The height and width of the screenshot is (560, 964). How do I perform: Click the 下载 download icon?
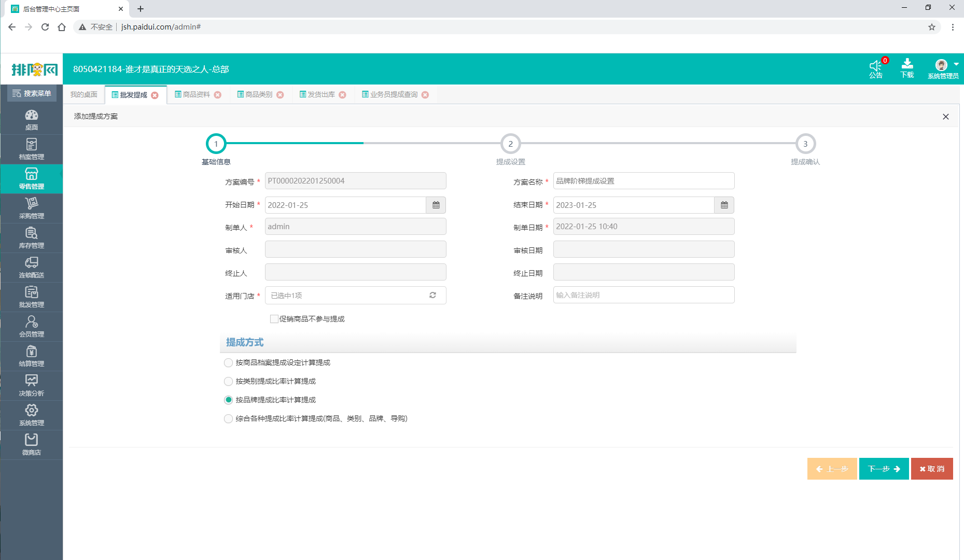pos(907,64)
